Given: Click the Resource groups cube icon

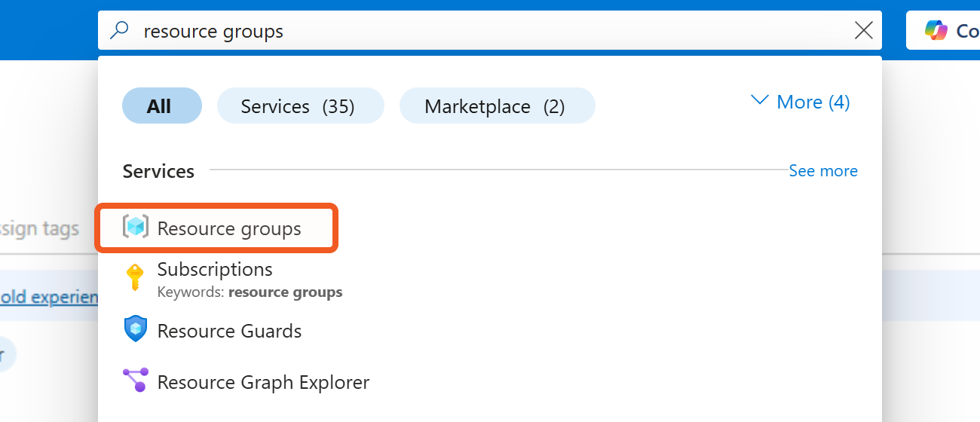Looking at the screenshot, I should [x=136, y=228].
